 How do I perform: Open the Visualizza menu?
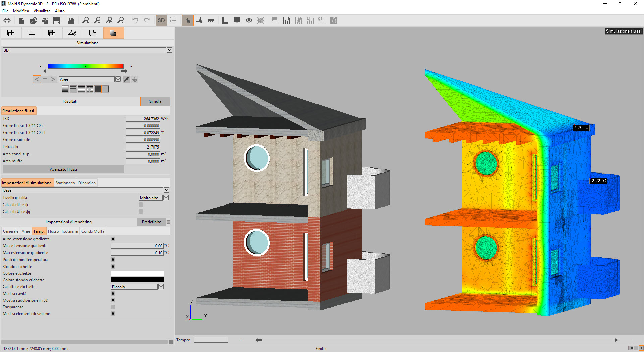(x=42, y=11)
